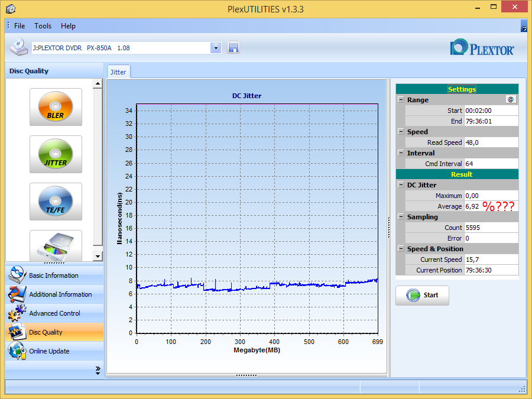Open the TE/FE disc test
This screenshot has width=532, height=399.
56,202
